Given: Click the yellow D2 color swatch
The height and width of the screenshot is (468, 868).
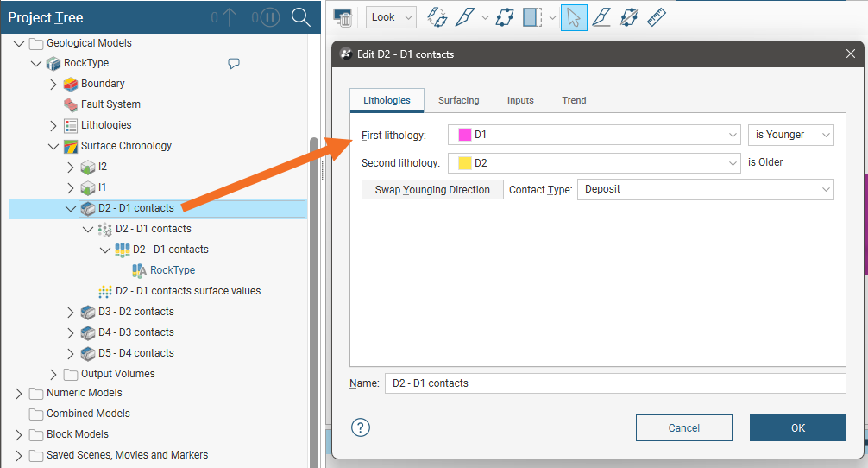Looking at the screenshot, I should [464, 162].
